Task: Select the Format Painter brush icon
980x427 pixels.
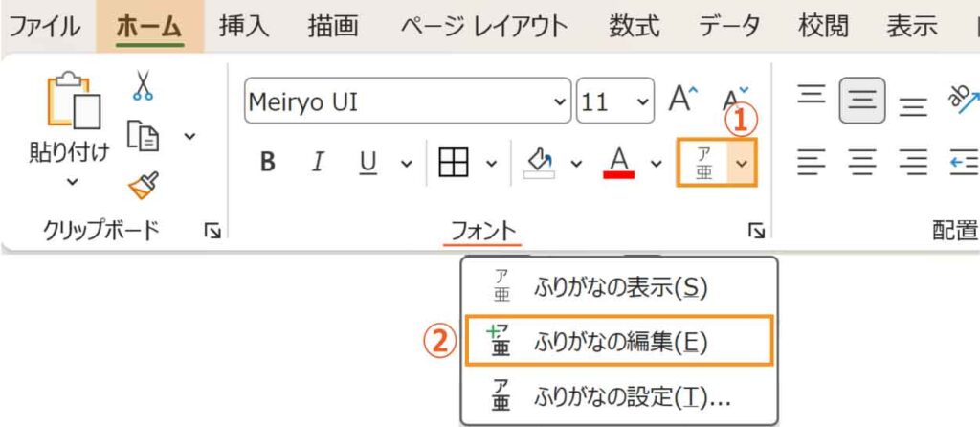Action: point(144,185)
